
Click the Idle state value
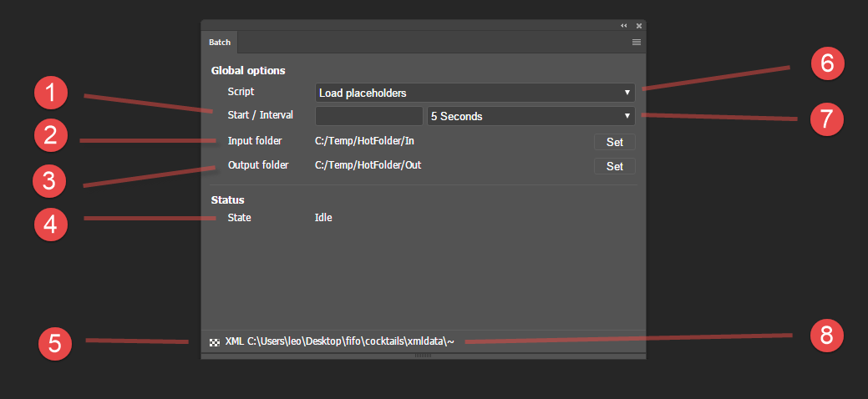point(323,218)
